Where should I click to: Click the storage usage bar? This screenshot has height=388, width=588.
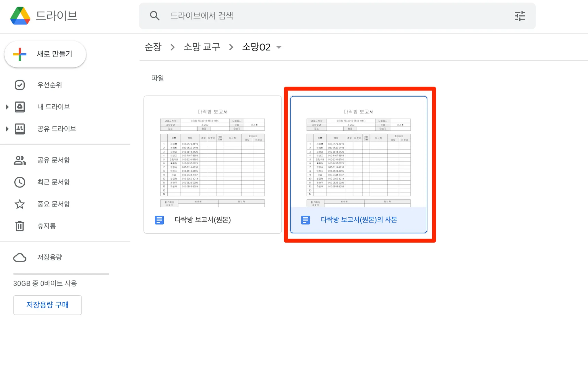[61, 274]
